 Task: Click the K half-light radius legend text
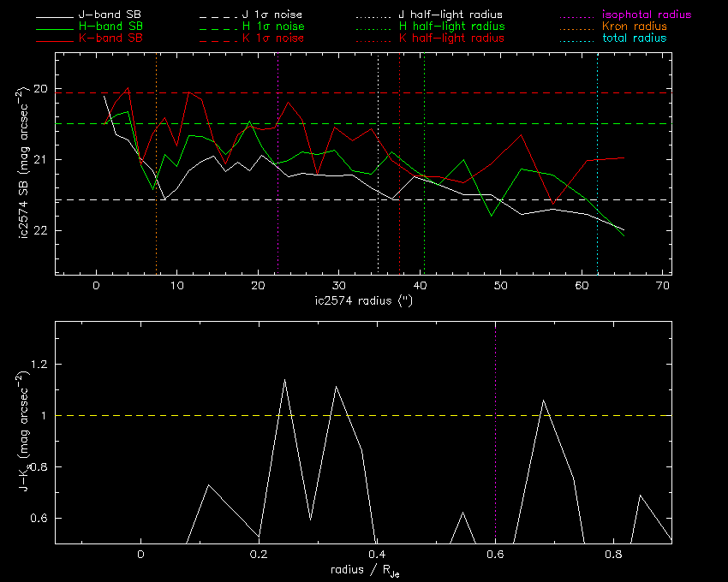click(451, 39)
